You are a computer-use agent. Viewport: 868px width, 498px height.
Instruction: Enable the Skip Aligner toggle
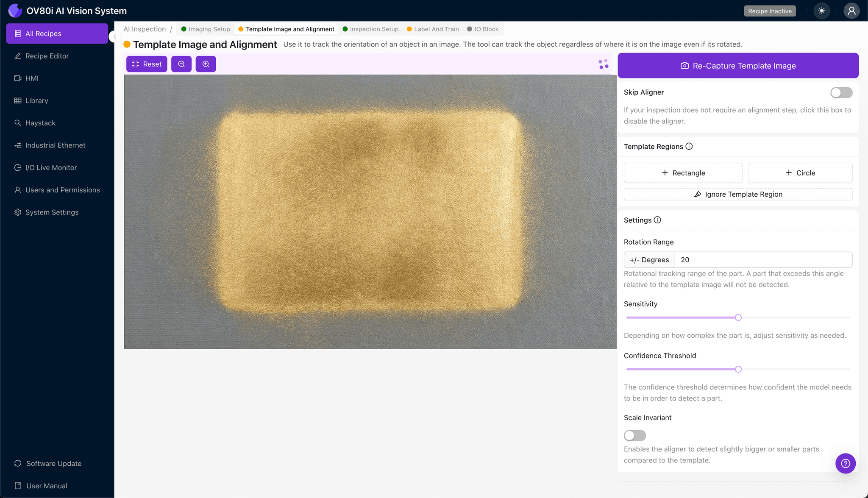point(841,92)
